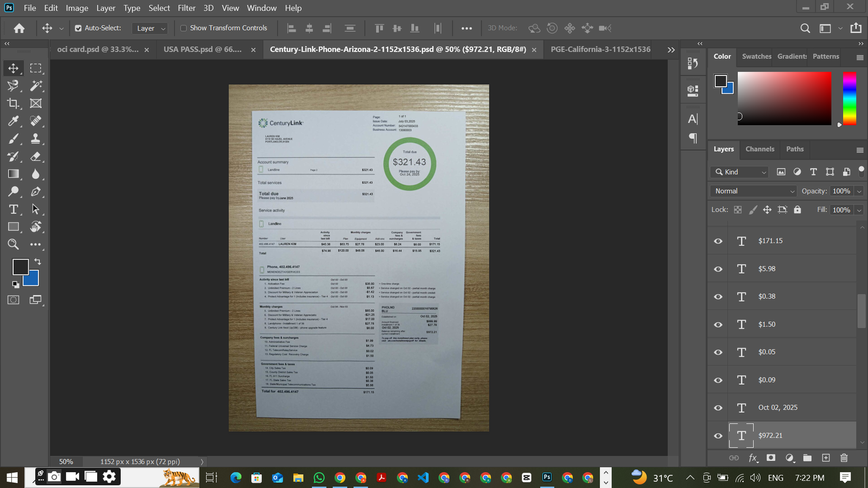This screenshot has width=868, height=488.
Task: Show more document tabs via double chevron
Action: click(671, 49)
